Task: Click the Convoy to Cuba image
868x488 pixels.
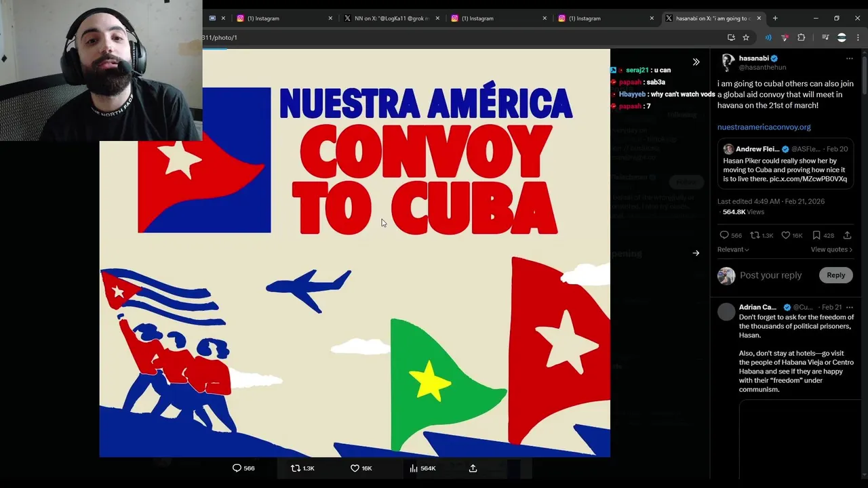Action: [x=355, y=253]
